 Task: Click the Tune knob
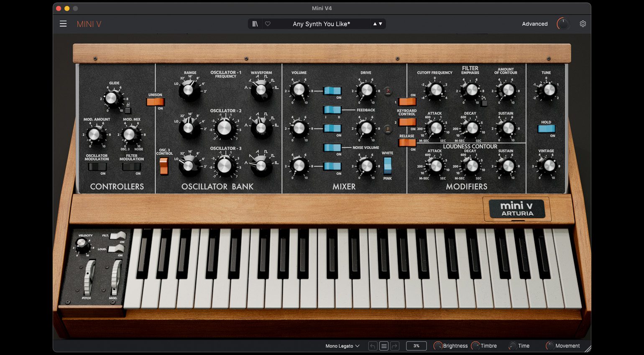(549, 89)
